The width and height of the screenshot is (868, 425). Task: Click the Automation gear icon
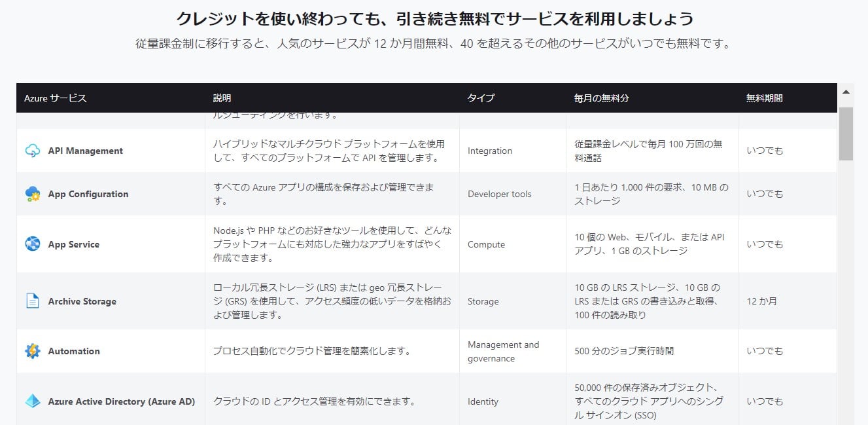click(33, 351)
